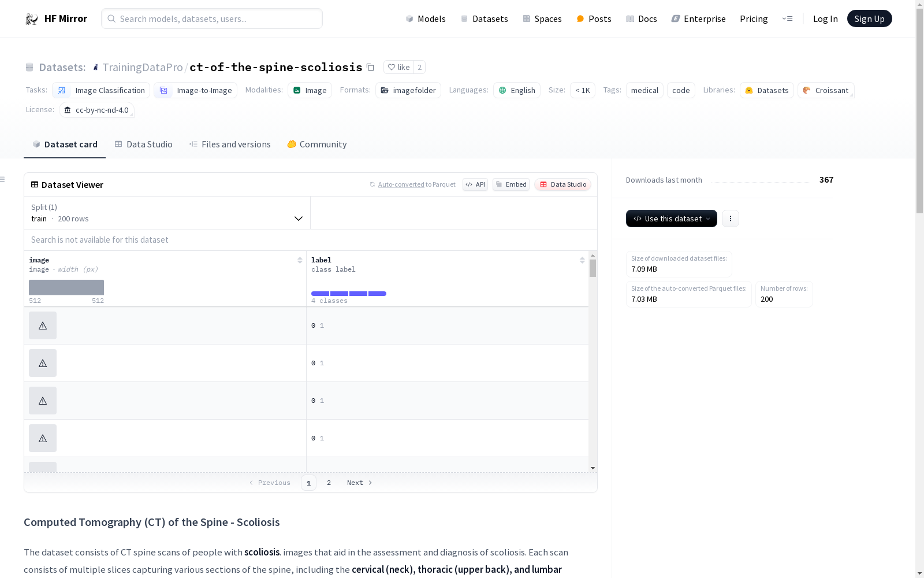Viewport: 924px width, 578px height.
Task: Click the cc-by-nc-nd-4.0 license tag
Action: click(x=96, y=110)
